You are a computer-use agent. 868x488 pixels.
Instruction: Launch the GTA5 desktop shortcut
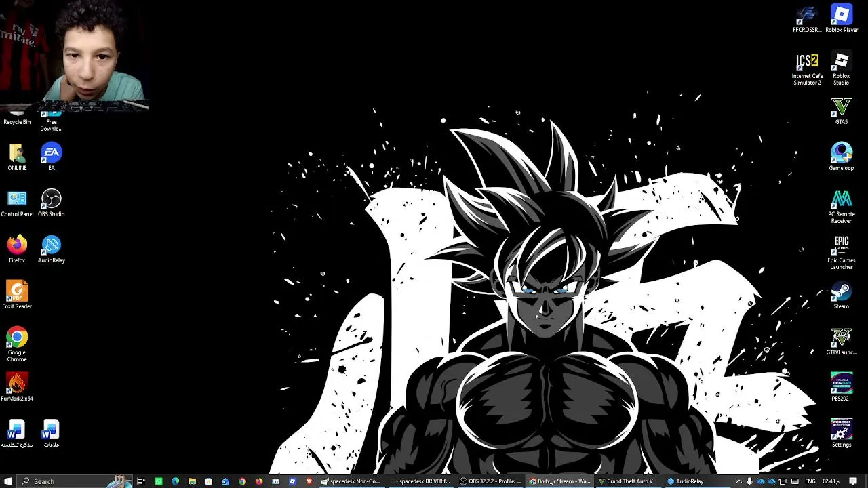click(x=841, y=111)
